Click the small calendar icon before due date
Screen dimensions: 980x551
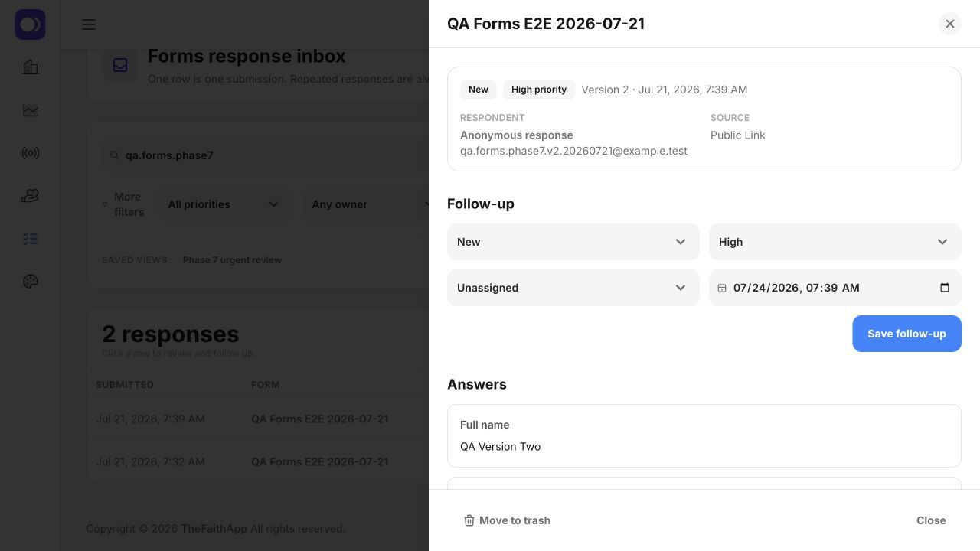click(722, 288)
